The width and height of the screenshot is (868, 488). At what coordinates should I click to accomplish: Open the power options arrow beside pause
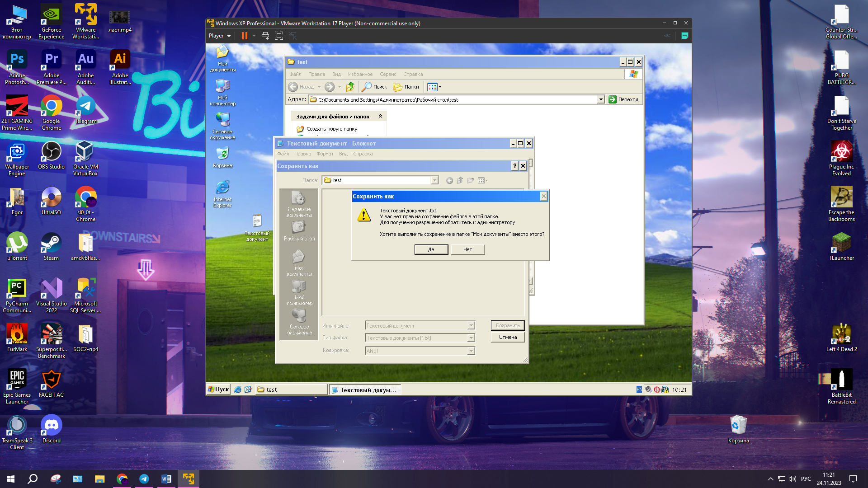(254, 36)
